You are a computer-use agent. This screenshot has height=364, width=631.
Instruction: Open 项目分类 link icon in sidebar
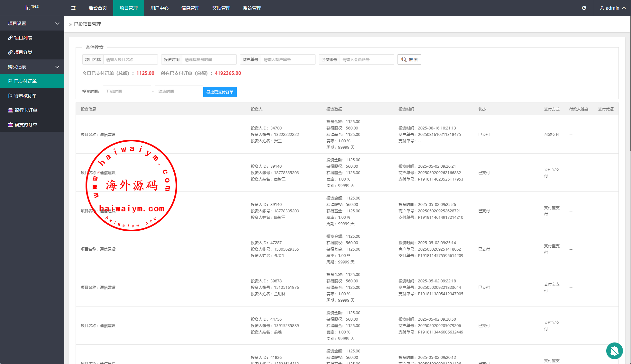[10, 52]
